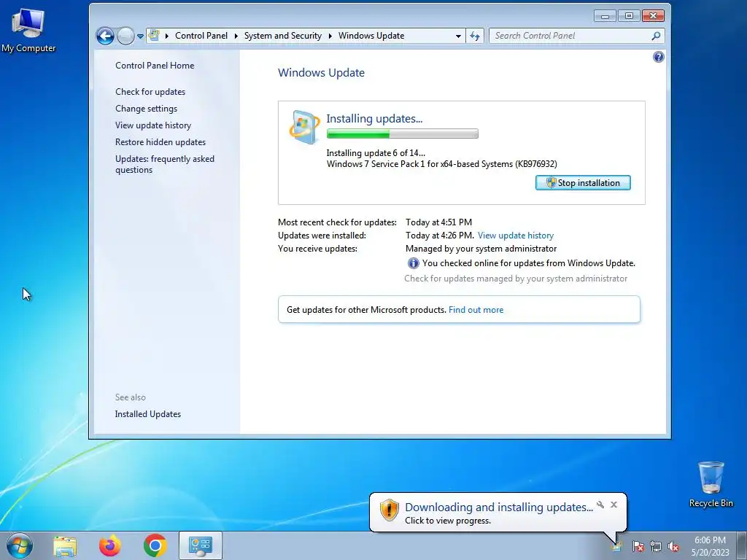The image size is (747, 560).
Task: Open My Computer desktop icon
Action: point(28,31)
